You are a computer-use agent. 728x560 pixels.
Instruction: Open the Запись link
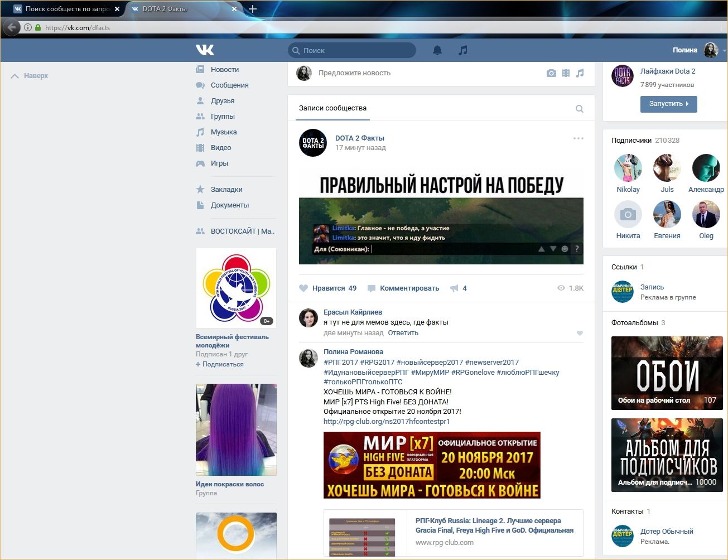click(x=652, y=287)
